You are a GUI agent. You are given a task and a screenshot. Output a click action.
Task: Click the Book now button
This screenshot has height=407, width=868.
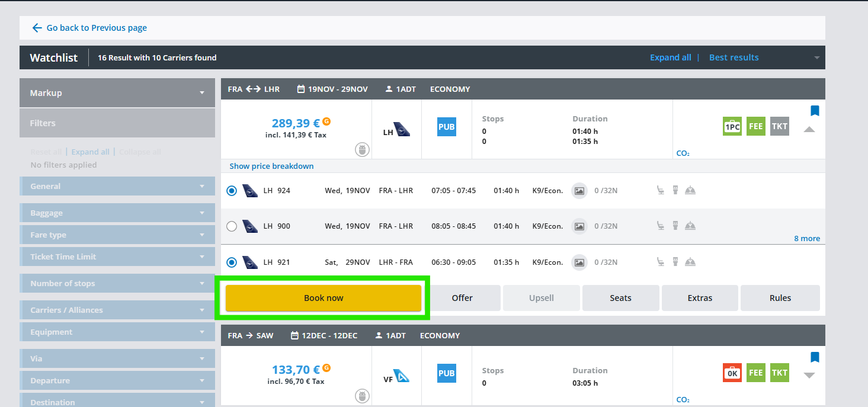324,298
